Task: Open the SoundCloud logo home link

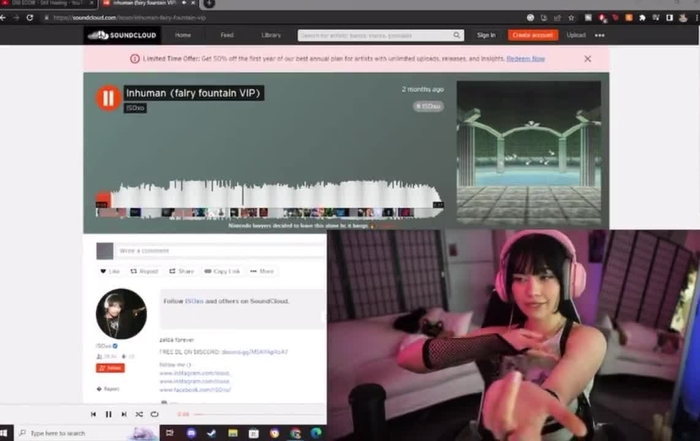Action: point(122,35)
